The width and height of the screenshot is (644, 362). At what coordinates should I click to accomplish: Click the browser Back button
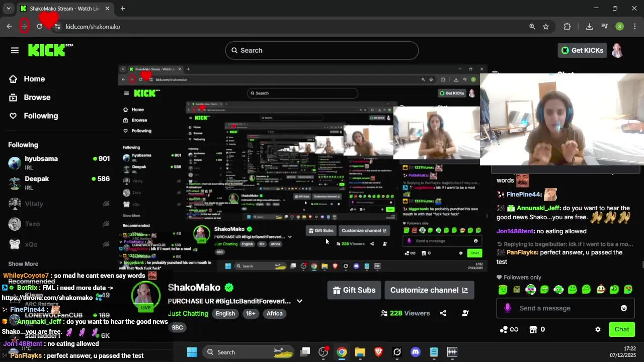point(9,27)
